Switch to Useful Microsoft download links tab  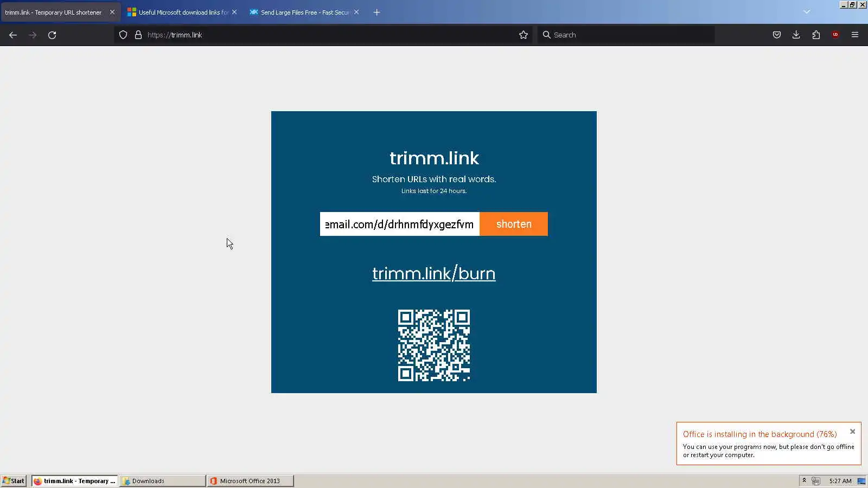[183, 12]
